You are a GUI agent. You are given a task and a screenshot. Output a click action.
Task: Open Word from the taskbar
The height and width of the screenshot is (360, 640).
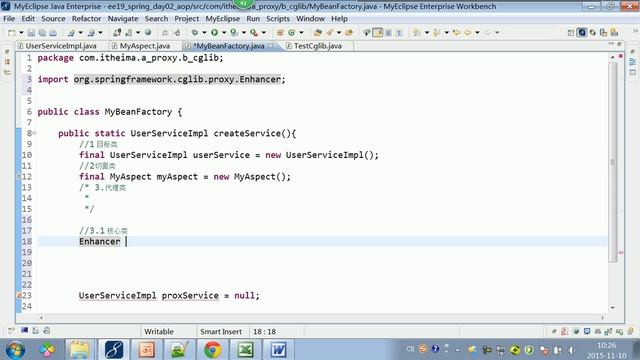pos(279,350)
